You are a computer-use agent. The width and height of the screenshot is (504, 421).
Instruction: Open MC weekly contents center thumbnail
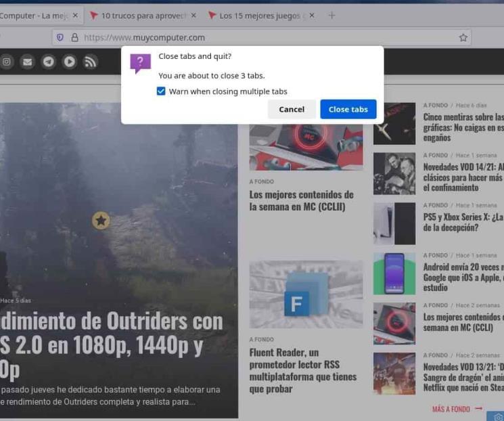306,148
